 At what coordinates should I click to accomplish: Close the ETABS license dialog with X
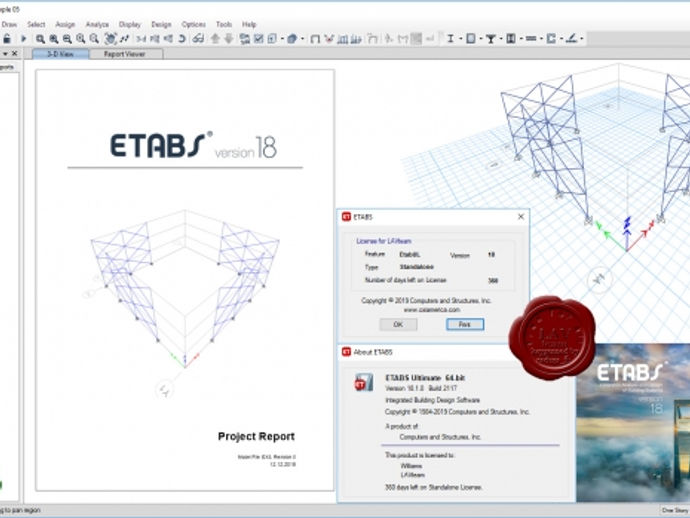[521, 217]
